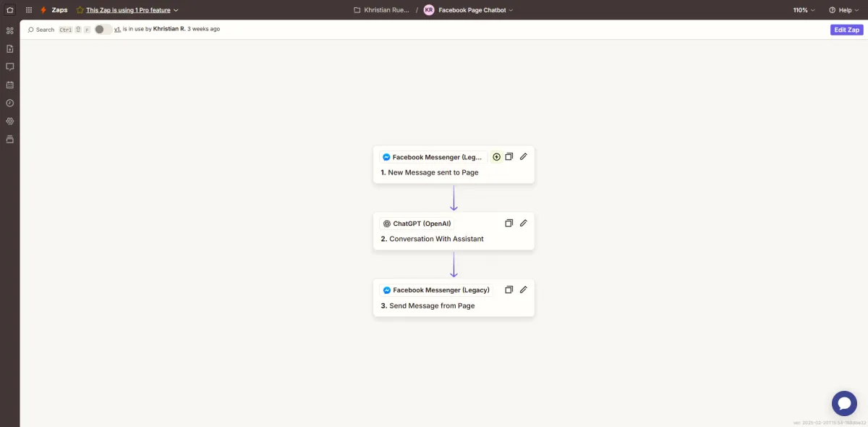Click the KR avatar beside the Zap name
This screenshot has width=868, height=427.
click(429, 10)
